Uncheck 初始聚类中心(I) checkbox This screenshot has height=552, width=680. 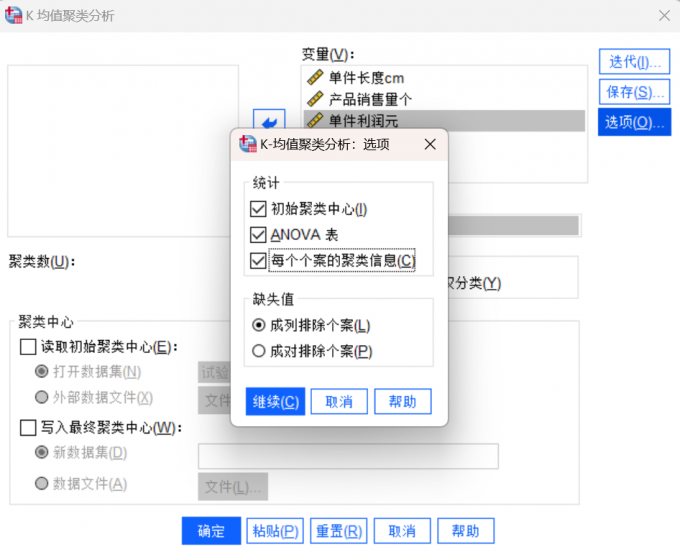coord(258,209)
